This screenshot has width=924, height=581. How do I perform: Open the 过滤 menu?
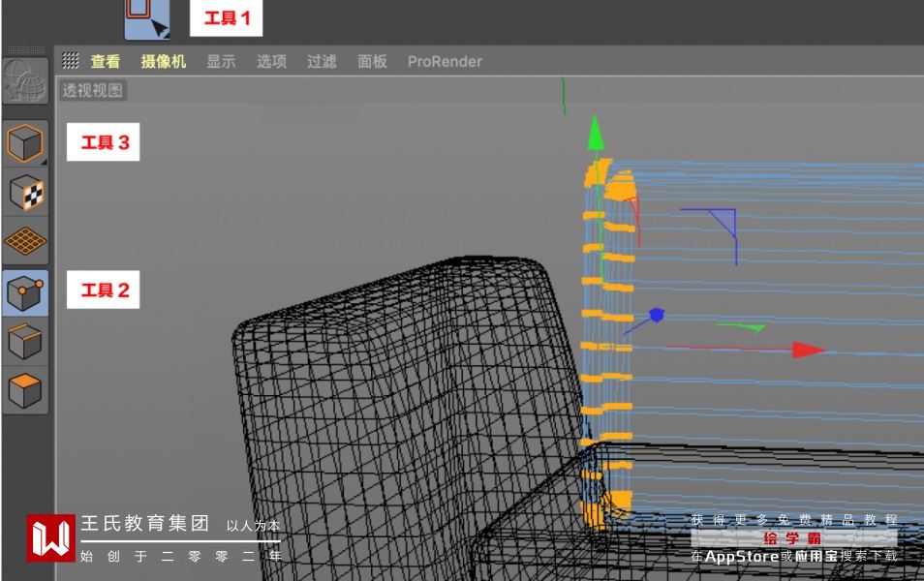(x=322, y=61)
